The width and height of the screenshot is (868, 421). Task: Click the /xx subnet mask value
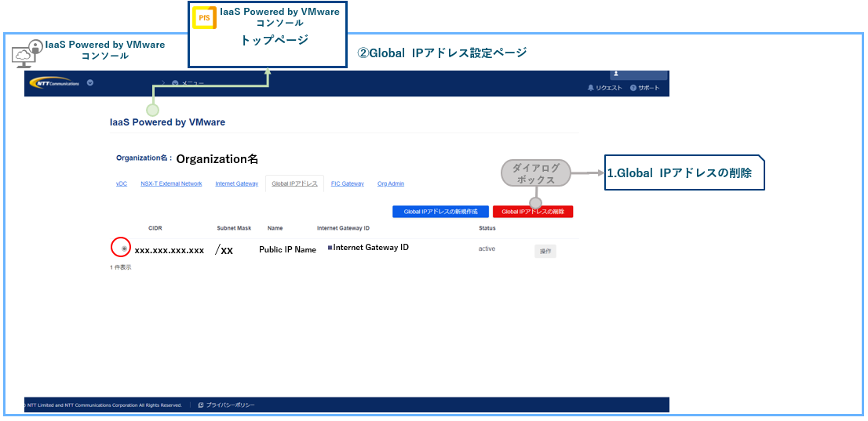coord(224,251)
